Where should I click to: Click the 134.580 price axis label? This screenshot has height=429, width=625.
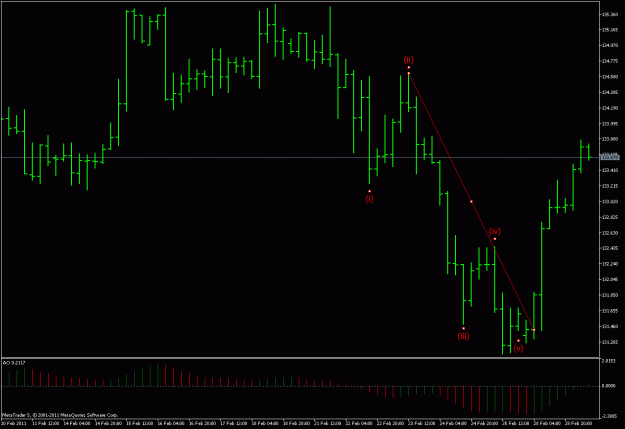tap(610, 77)
